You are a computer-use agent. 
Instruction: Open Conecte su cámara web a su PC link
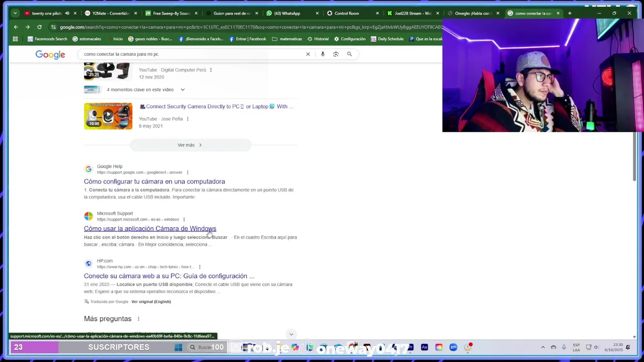pyautogui.click(x=169, y=276)
